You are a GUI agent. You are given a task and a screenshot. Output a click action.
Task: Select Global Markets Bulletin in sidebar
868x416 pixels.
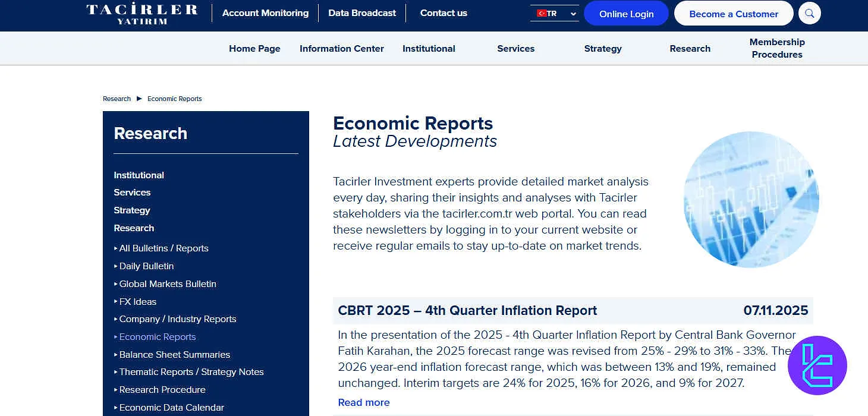168,284
